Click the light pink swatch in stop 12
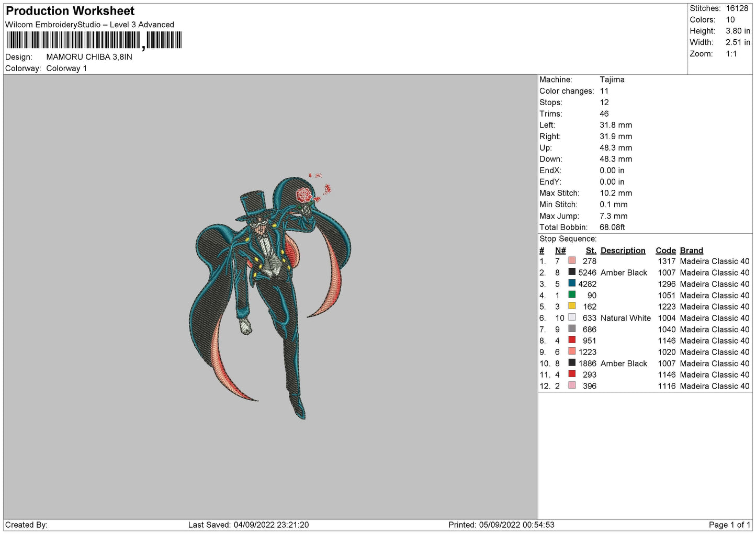The image size is (756, 534). [x=572, y=385]
